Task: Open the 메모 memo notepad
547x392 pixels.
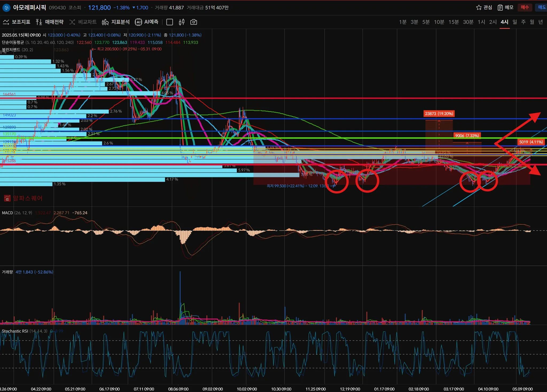Action: (505, 7)
